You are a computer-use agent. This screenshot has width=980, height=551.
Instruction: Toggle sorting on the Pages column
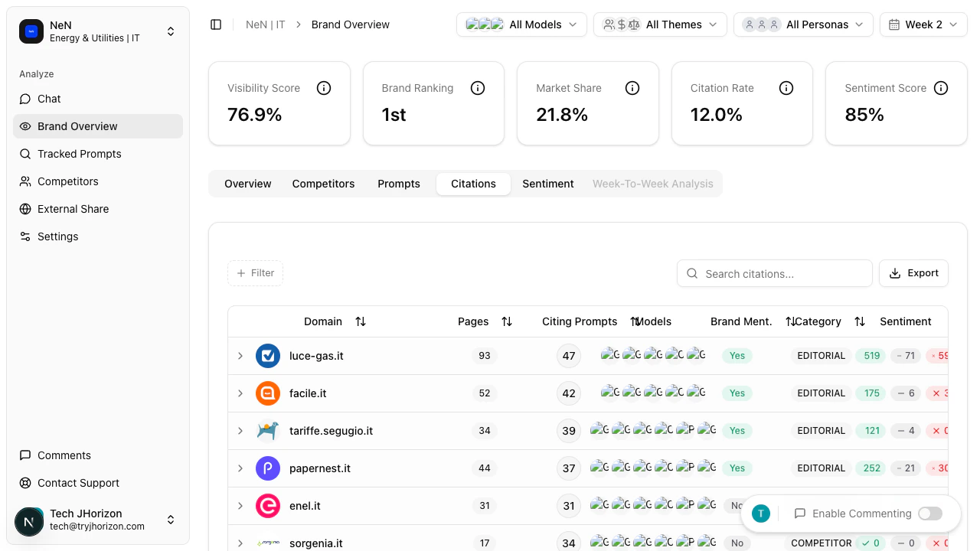pyautogui.click(x=507, y=321)
